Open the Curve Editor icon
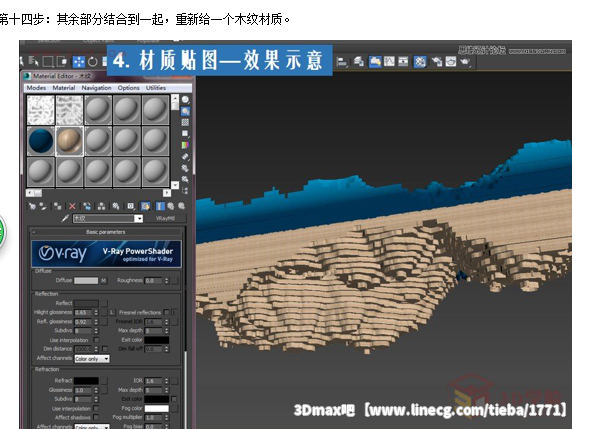Image resolution: width=606 pixels, height=429 pixels. click(x=389, y=62)
